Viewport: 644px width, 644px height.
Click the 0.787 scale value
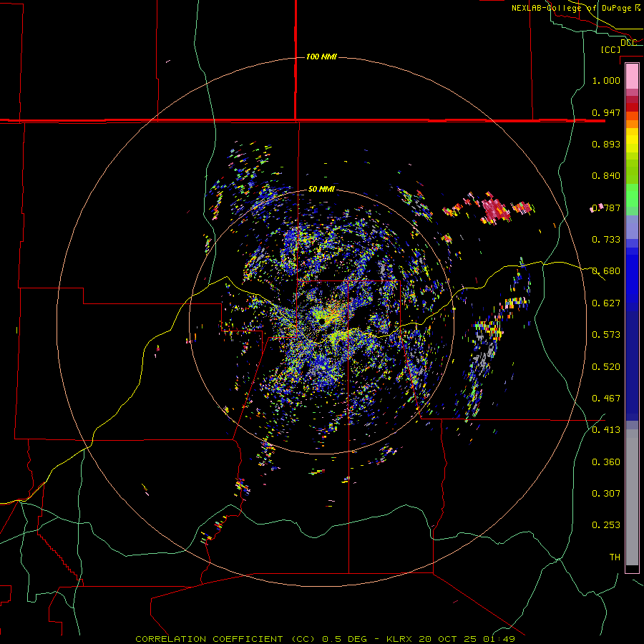[606, 208]
